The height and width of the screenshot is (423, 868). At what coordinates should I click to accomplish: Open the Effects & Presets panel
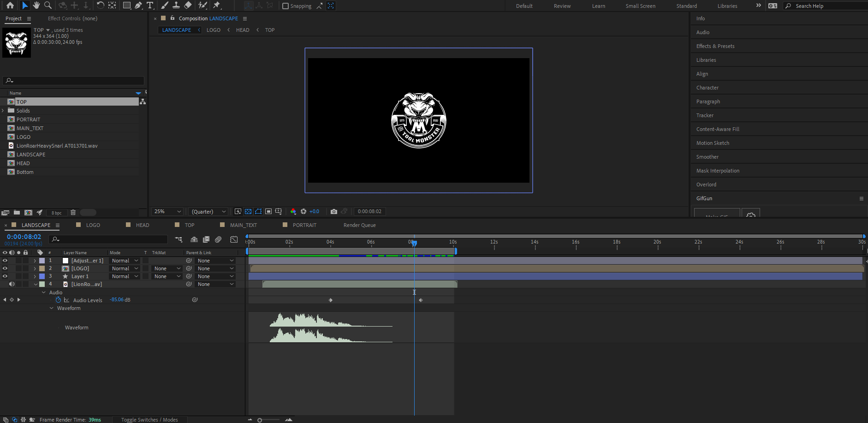[715, 46]
